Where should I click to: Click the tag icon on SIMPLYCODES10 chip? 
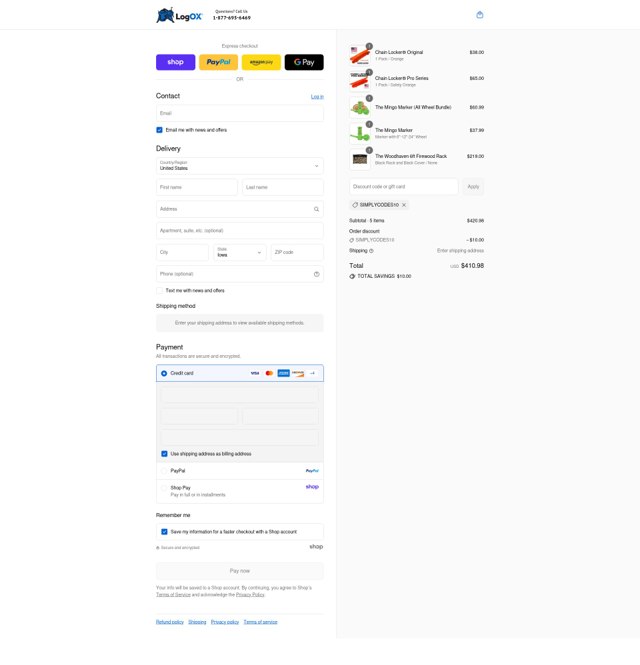[x=355, y=205]
